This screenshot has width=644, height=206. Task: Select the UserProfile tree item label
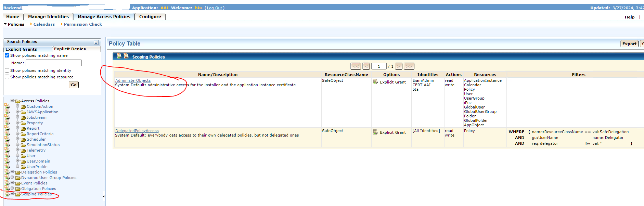tap(37, 167)
